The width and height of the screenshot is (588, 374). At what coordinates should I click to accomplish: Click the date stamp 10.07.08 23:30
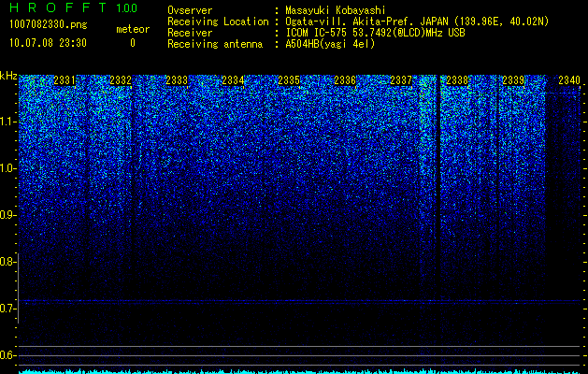[48, 43]
